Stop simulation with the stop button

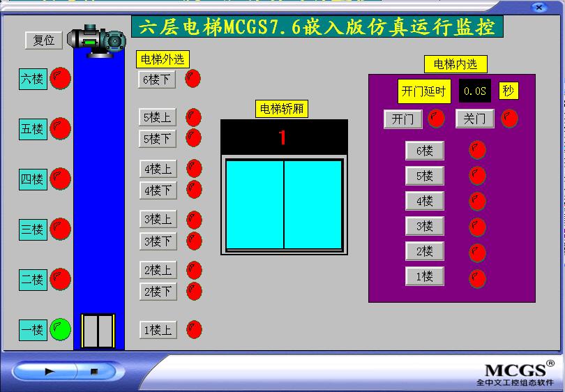[96, 372]
